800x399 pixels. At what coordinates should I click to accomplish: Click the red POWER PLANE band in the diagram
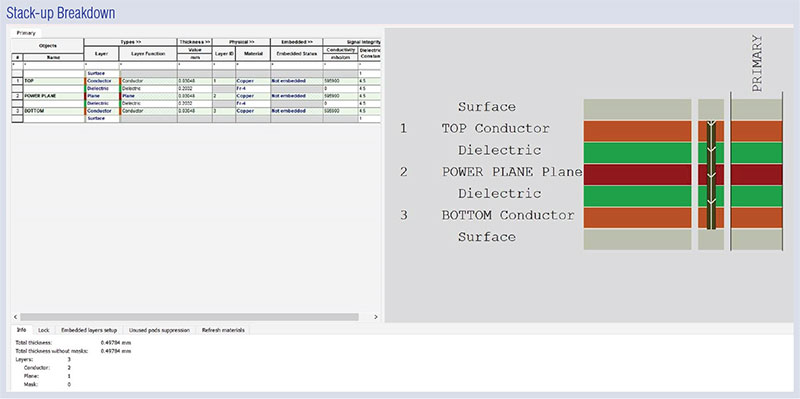pyautogui.click(x=637, y=174)
